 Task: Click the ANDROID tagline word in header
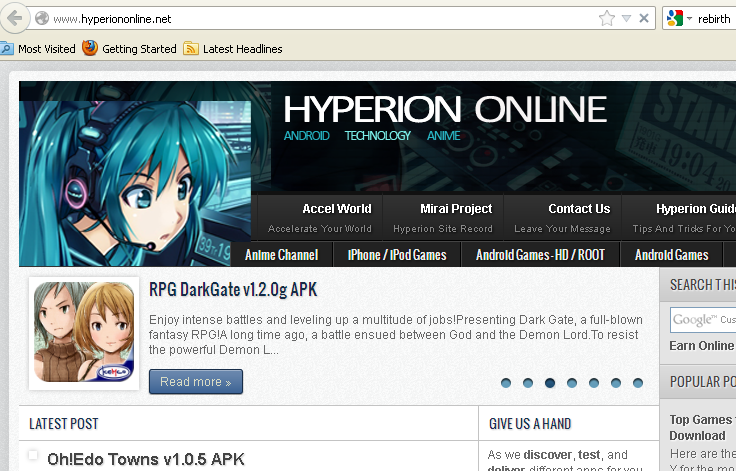coord(307,136)
